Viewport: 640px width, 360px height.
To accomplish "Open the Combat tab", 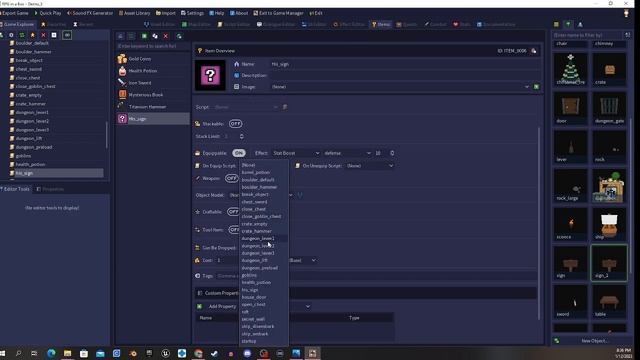I will click(x=435, y=24).
